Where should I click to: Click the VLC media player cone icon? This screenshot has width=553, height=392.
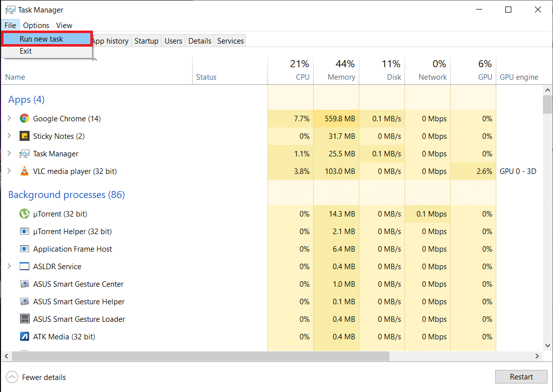point(24,171)
